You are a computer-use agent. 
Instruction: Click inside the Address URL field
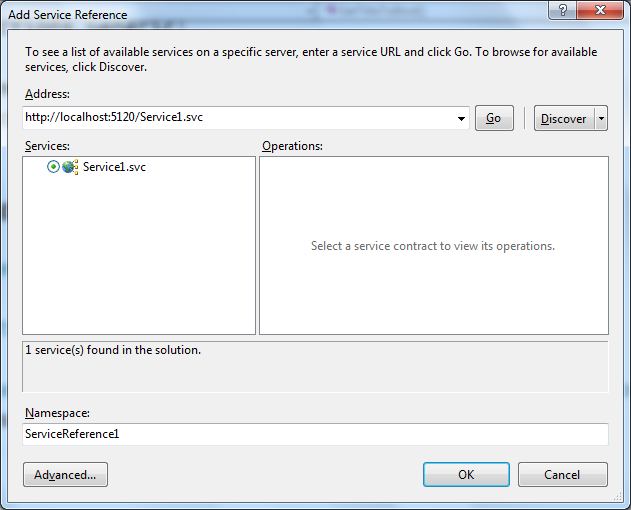click(x=238, y=118)
